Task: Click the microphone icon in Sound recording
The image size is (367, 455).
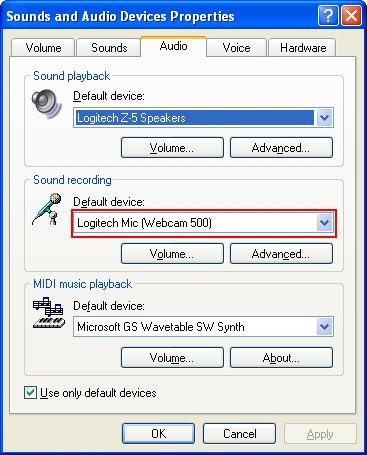Action: [47, 209]
